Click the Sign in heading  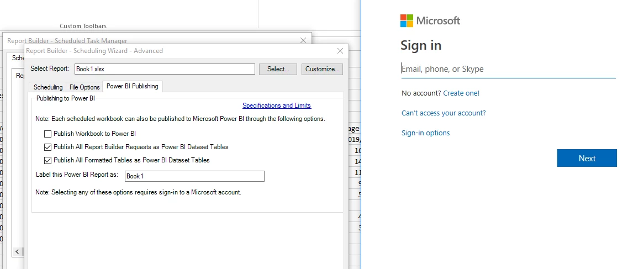click(421, 45)
